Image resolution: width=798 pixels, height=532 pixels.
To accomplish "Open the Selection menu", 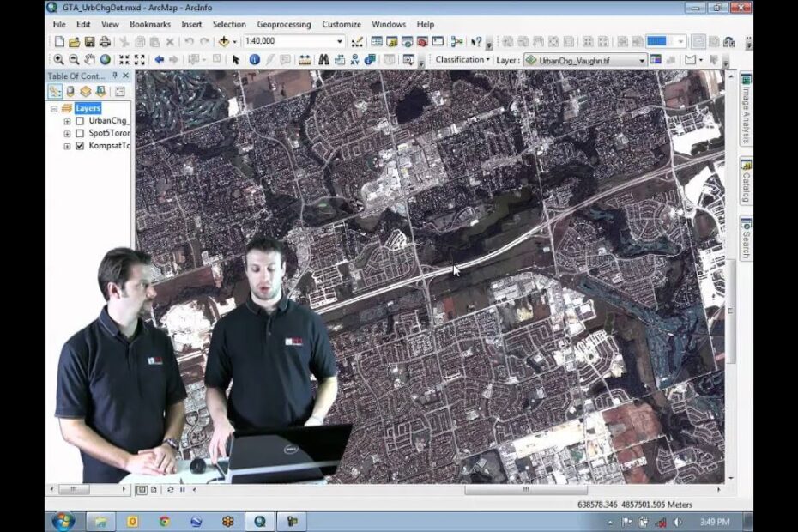I will click(x=229, y=24).
